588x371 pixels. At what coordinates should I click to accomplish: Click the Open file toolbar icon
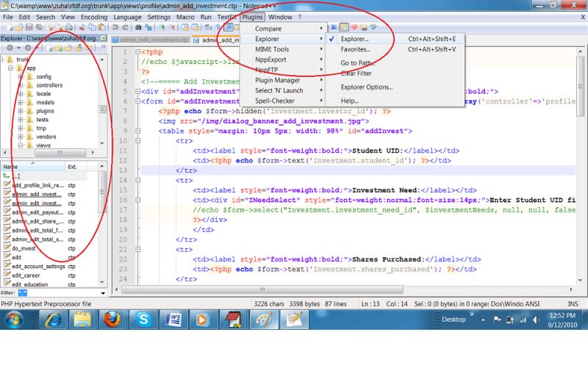pos(19,27)
